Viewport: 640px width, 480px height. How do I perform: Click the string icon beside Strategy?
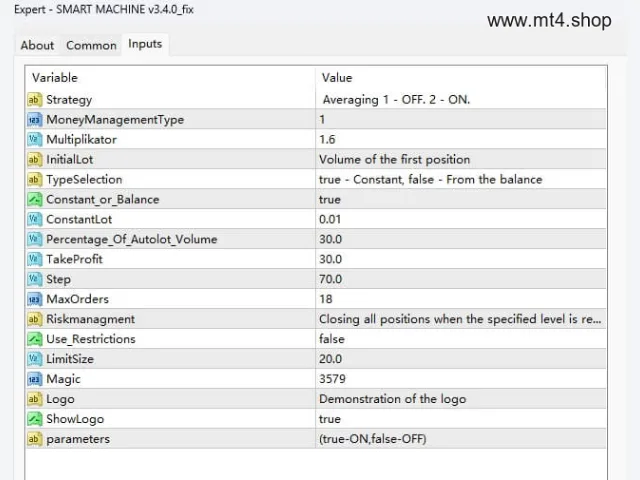point(35,100)
